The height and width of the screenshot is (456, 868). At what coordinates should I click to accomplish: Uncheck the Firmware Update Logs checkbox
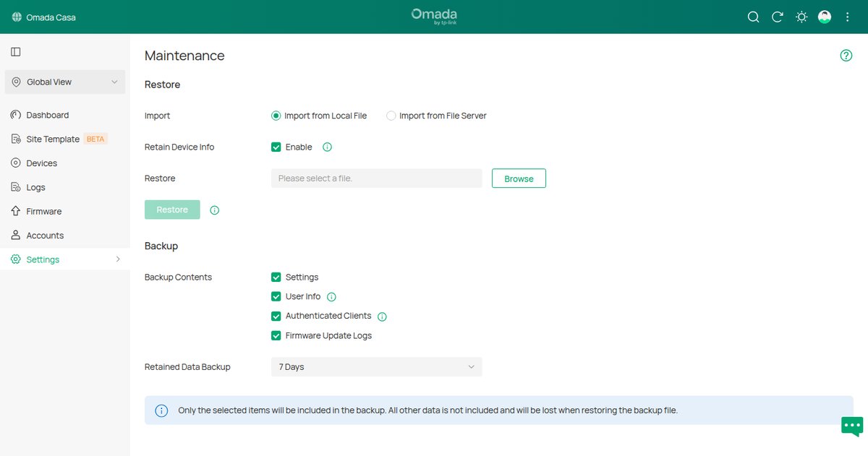click(276, 336)
